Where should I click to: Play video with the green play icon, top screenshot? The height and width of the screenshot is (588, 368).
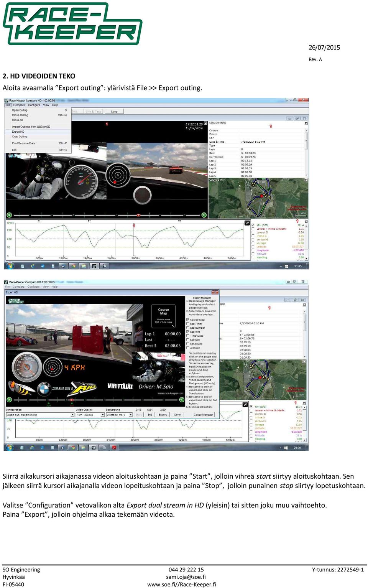[x=9, y=215]
